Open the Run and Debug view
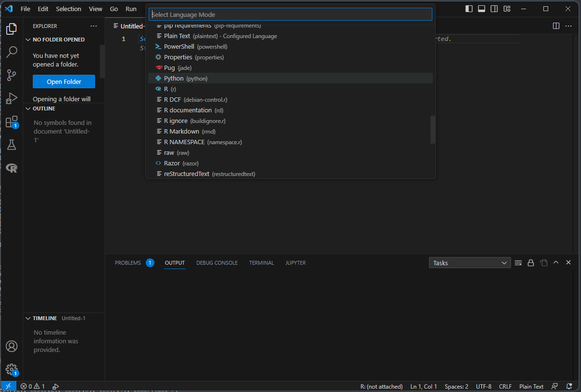The width and height of the screenshot is (581, 392). tap(11, 98)
